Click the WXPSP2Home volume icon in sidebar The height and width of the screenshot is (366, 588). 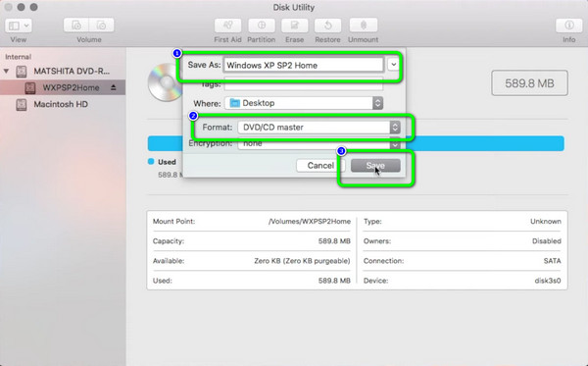[x=30, y=88]
